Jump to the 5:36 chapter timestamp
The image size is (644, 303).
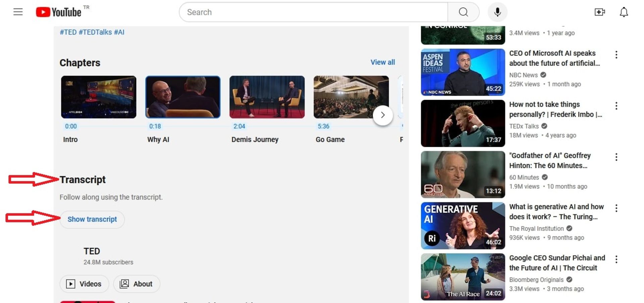coord(323,126)
